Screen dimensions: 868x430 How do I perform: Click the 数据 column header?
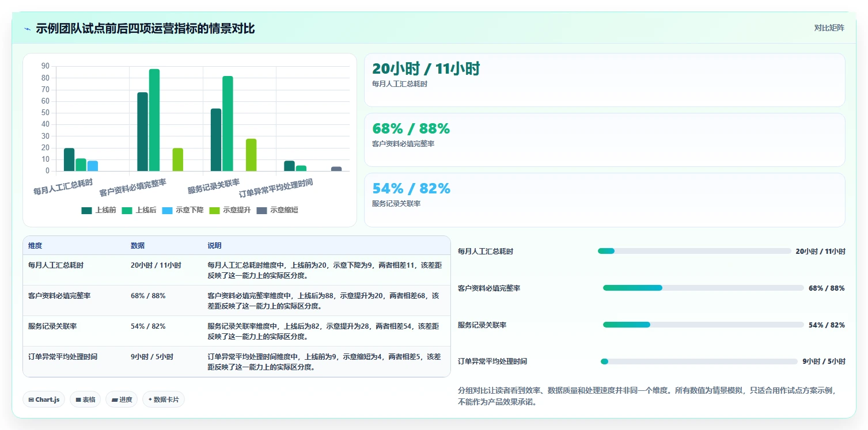[x=138, y=246]
